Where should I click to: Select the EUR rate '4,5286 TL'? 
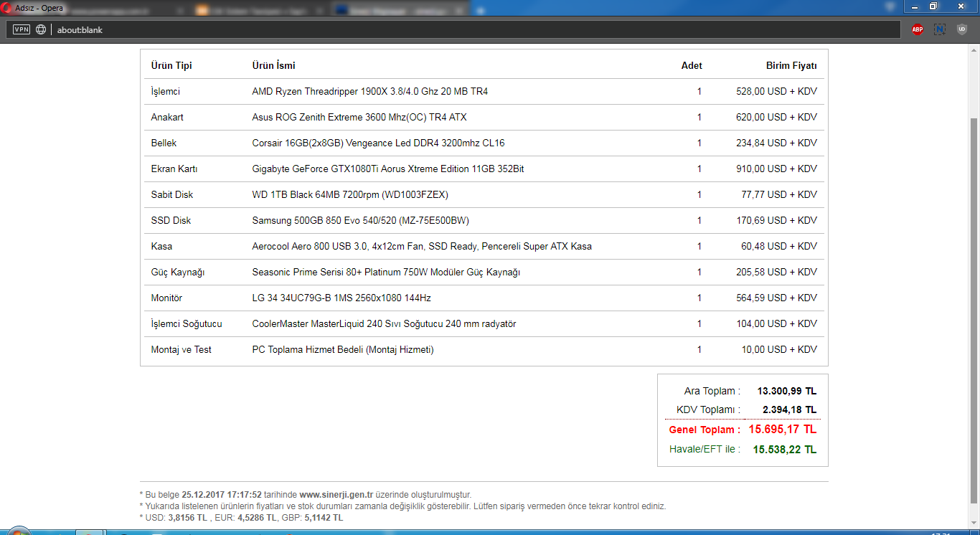tap(255, 517)
